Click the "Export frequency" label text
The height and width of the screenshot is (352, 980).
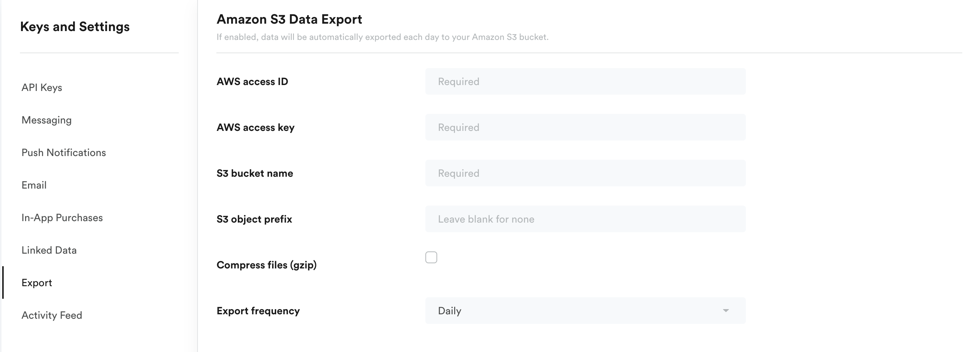tap(258, 311)
